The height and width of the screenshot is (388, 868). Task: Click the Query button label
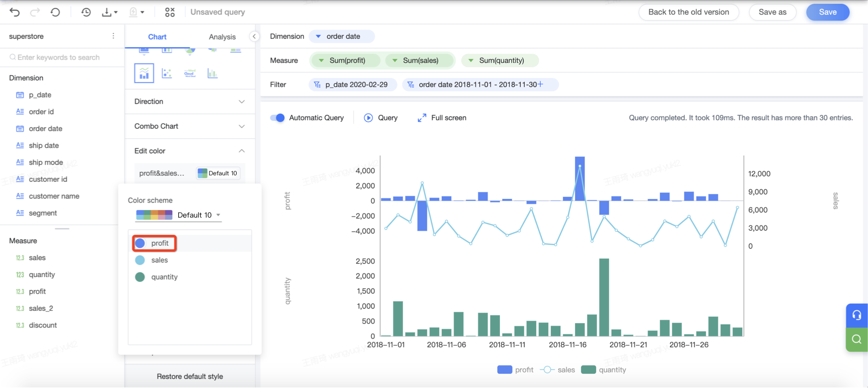(388, 118)
